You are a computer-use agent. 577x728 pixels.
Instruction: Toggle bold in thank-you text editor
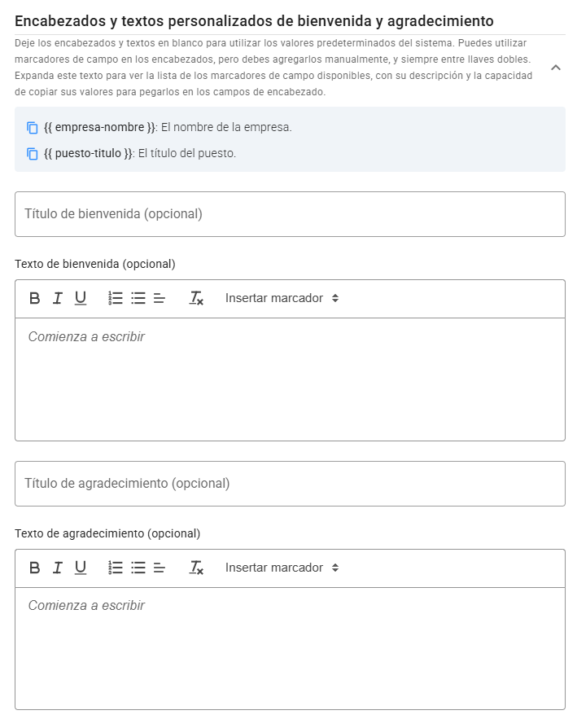coord(33,568)
